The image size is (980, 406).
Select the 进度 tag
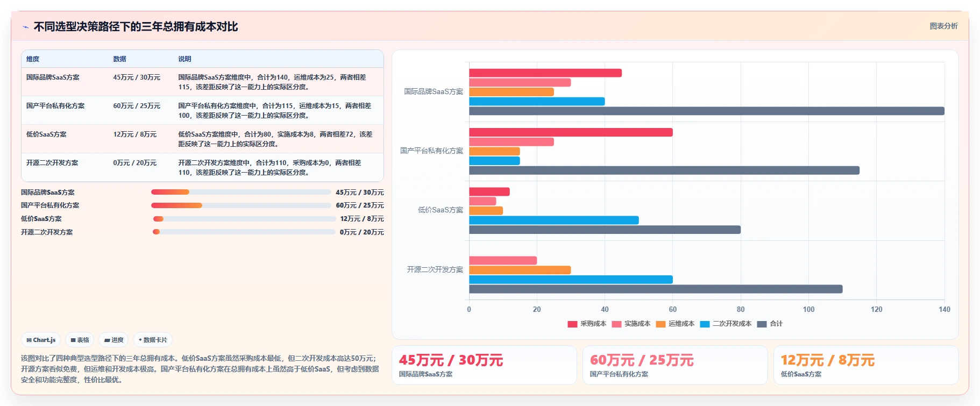pos(113,340)
